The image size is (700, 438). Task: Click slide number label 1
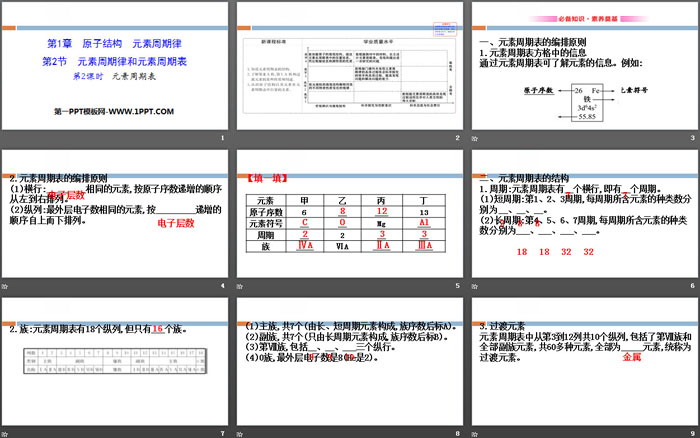(222, 138)
